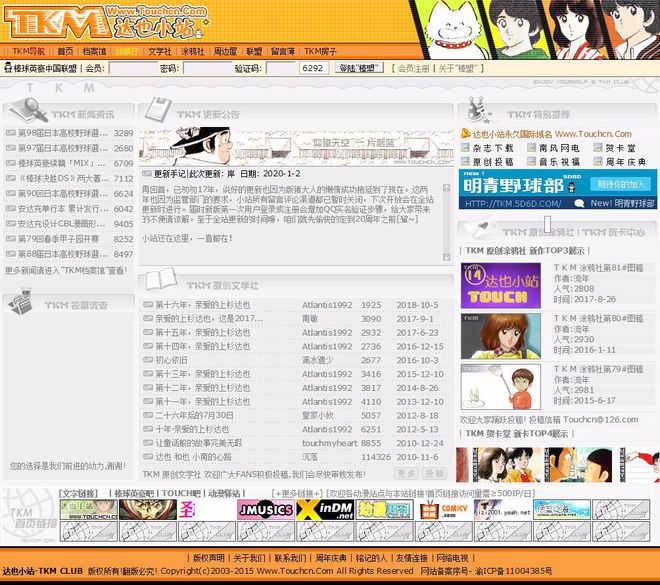
Task: Click the icon beside 周年庆典
Action: coord(598,161)
